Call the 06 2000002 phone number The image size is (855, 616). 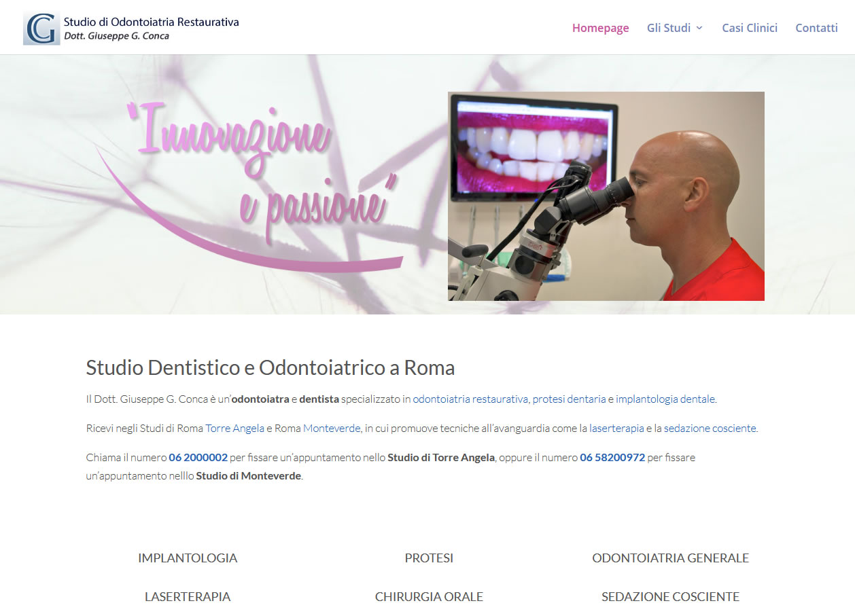click(198, 457)
